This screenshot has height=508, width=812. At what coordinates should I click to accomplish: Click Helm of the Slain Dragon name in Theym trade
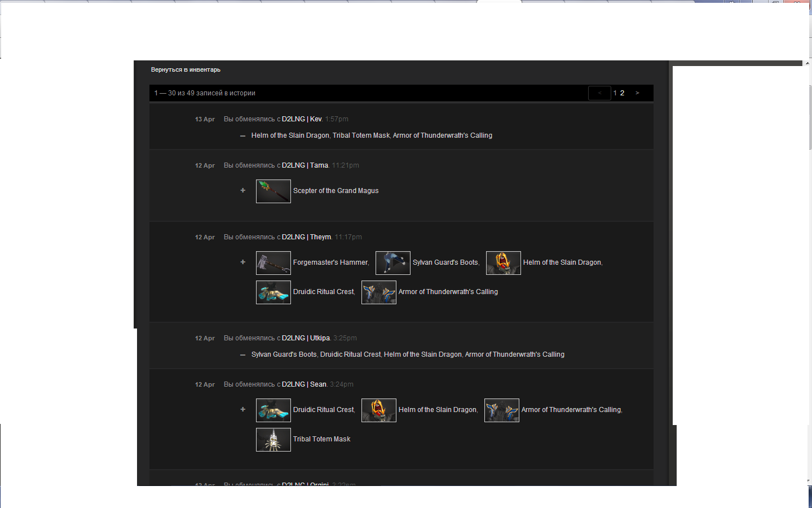coord(562,262)
